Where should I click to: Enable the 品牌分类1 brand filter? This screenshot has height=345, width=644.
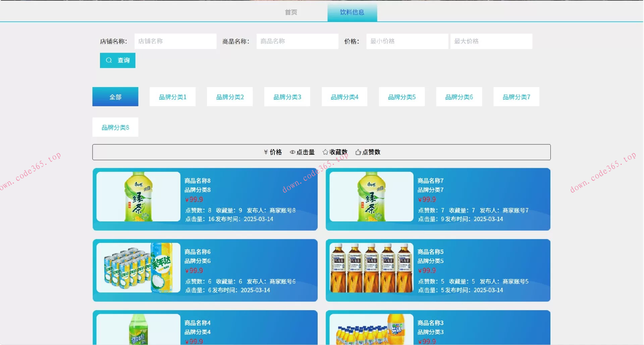pos(172,96)
